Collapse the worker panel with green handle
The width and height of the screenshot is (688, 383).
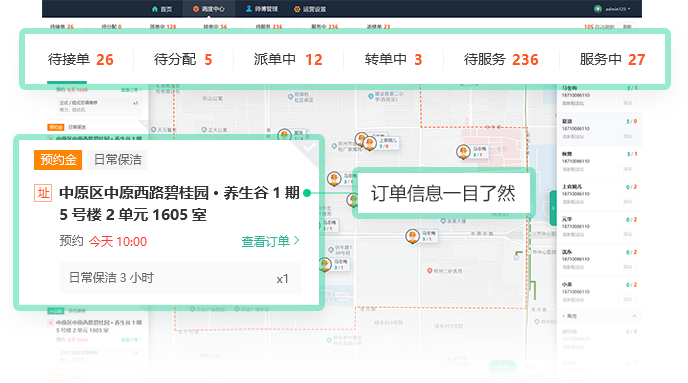pyautogui.click(x=553, y=208)
